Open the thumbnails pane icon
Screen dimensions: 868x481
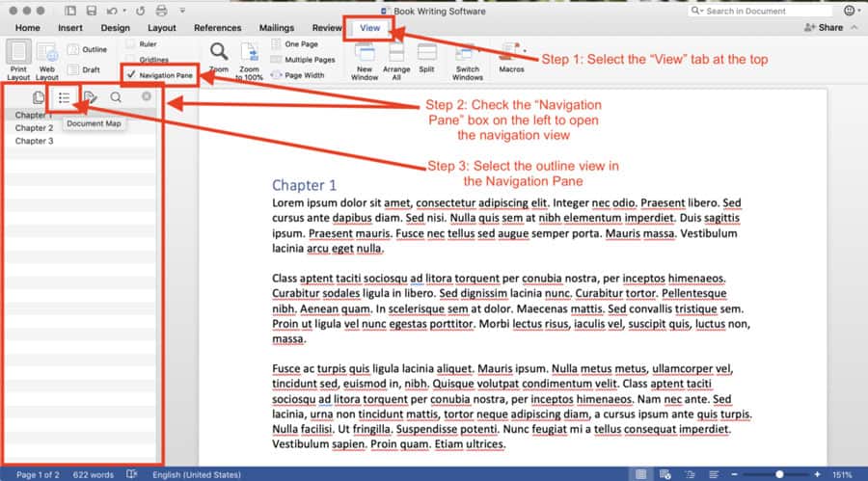pyautogui.click(x=39, y=97)
